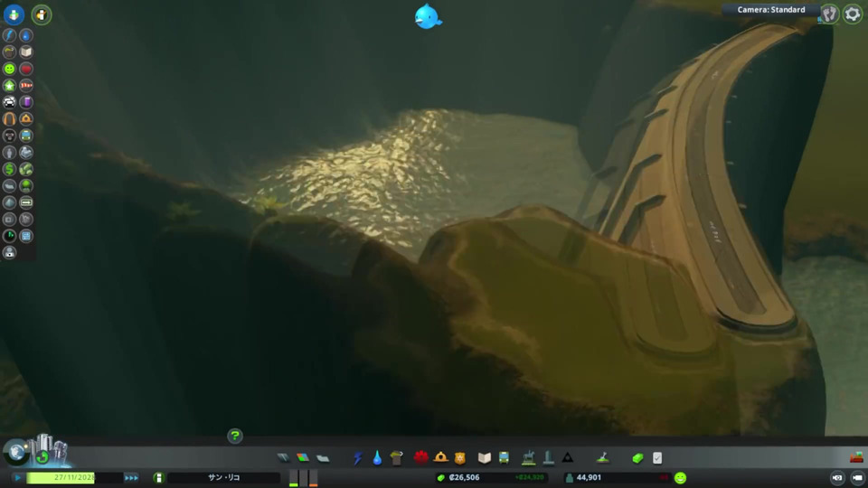Click the ₡26,506 money balance

click(x=464, y=477)
